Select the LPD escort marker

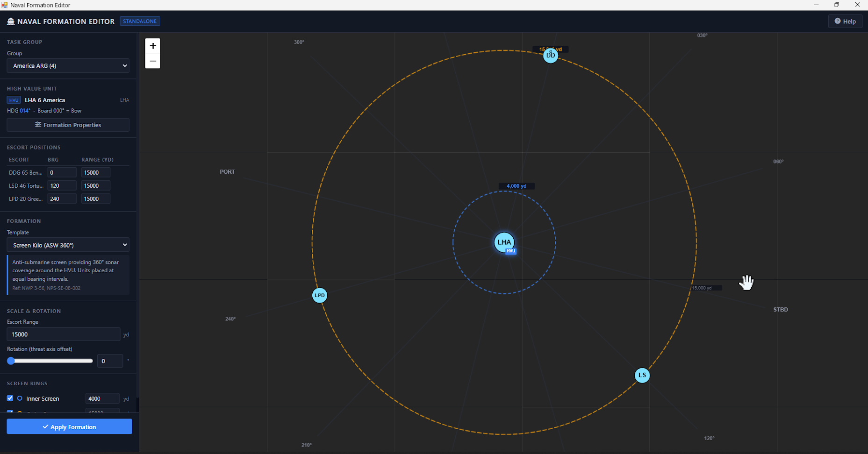pos(320,295)
